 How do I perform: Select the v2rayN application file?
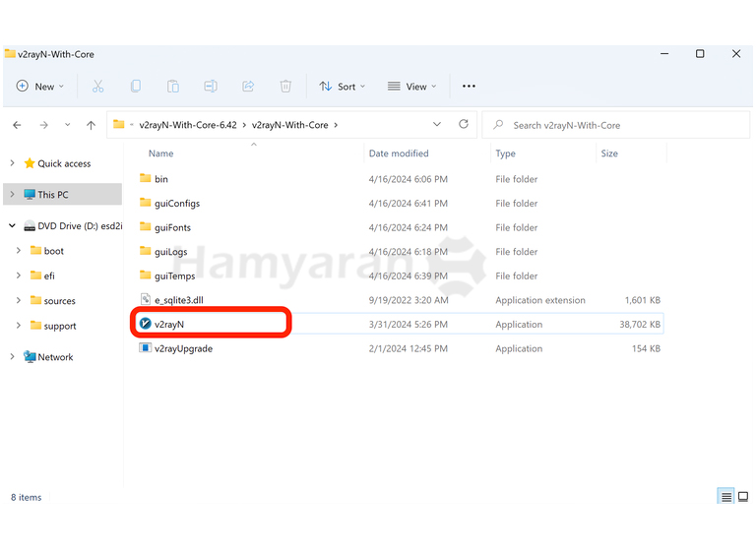(169, 324)
